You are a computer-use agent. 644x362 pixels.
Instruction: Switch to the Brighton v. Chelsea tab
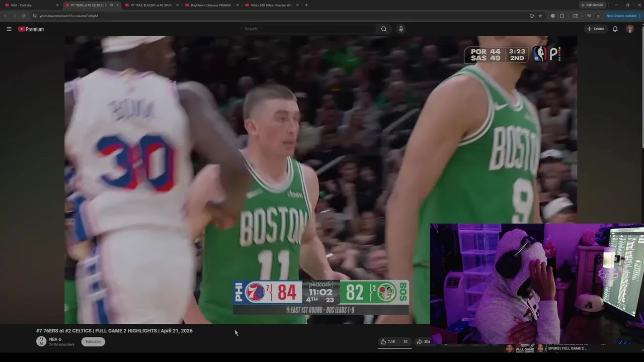click(x=210, y=5)
